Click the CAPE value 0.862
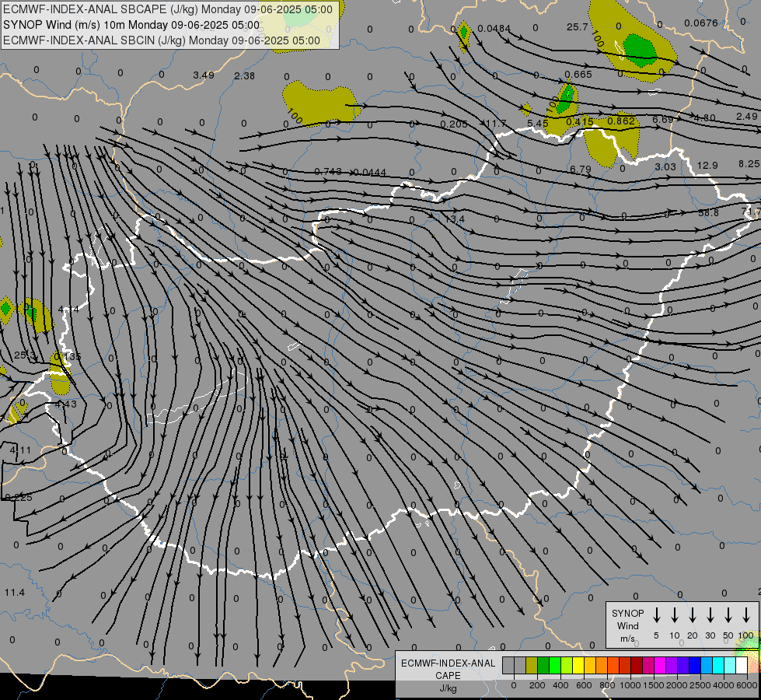 click(621, 121)
